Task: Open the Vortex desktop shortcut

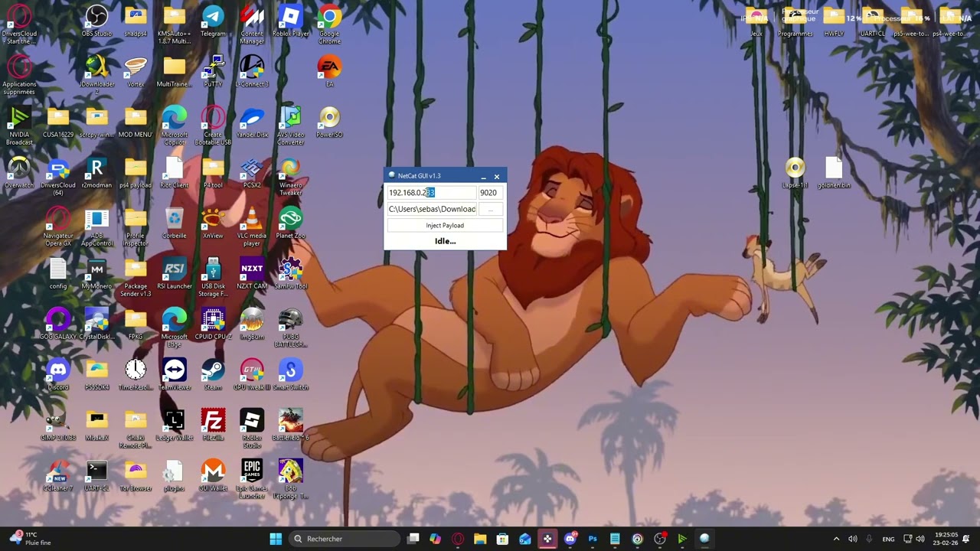Action: 136,72
